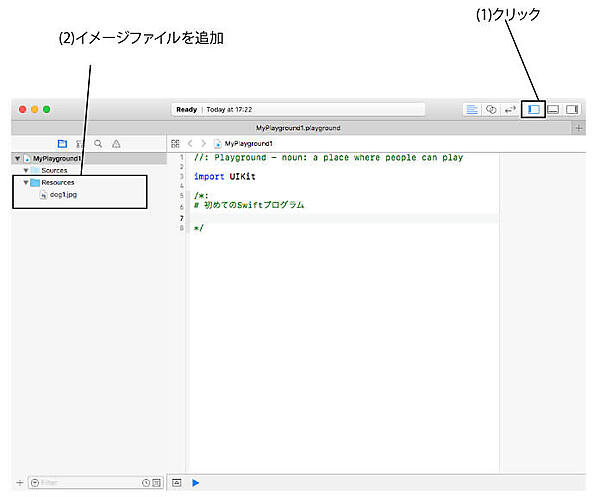Collapse the Resources folder triangle

click(26, 182)
